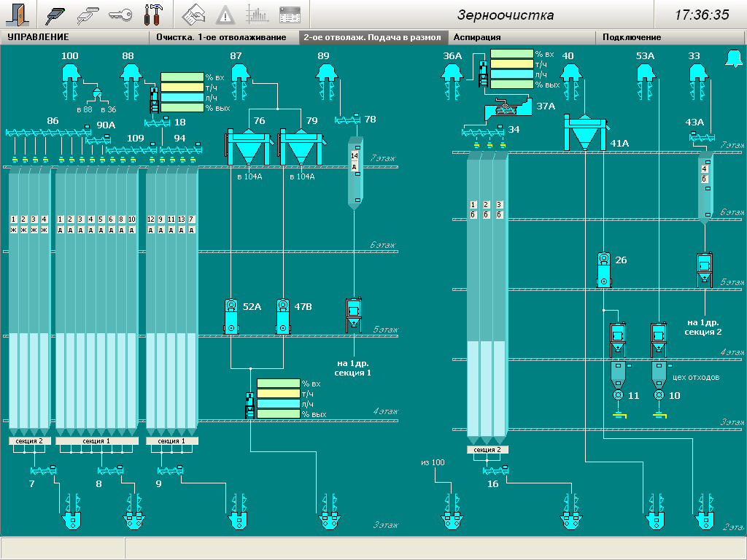Click the exit door icon
The height and width of the screenshot is (560, 747).
19,14
